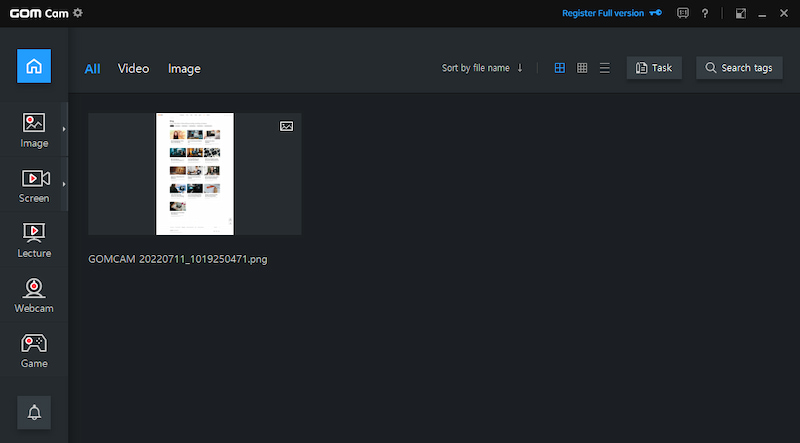Open the GOMCAM screenshot thumbnail
This screenshot has height=443, width=800.
tap(195, 174)
